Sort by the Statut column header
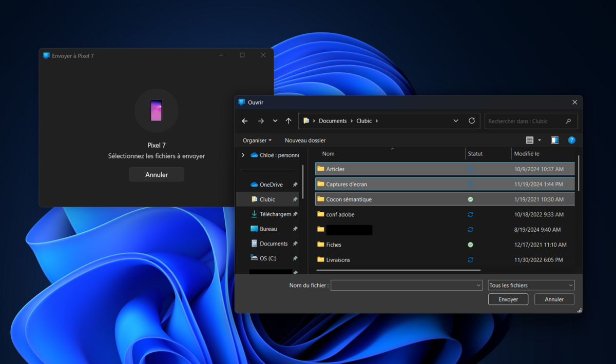The image size is (616, 364). [475, 154]
